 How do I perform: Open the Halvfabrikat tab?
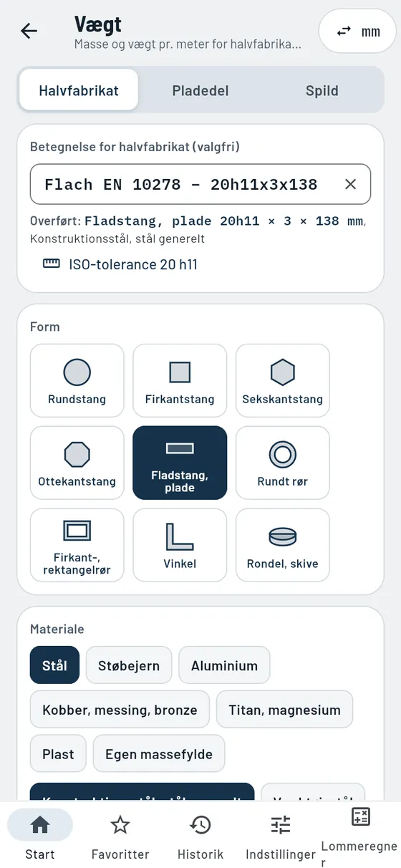click(x=79, y=90)
